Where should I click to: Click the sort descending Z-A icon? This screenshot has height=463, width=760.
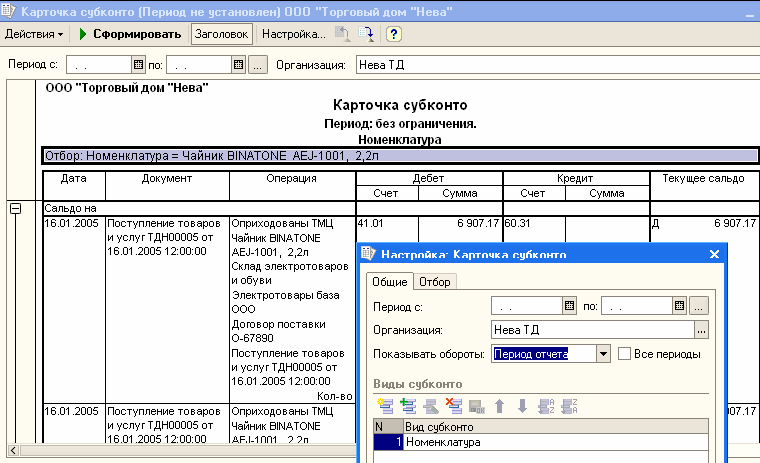click(x=569, y=405)
